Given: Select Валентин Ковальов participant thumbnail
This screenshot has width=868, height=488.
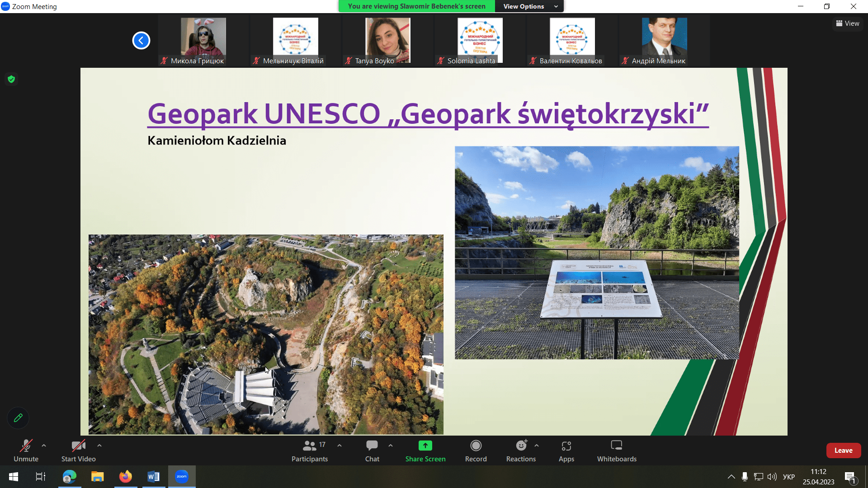Looking at the screenshot, I should [572, 41].
